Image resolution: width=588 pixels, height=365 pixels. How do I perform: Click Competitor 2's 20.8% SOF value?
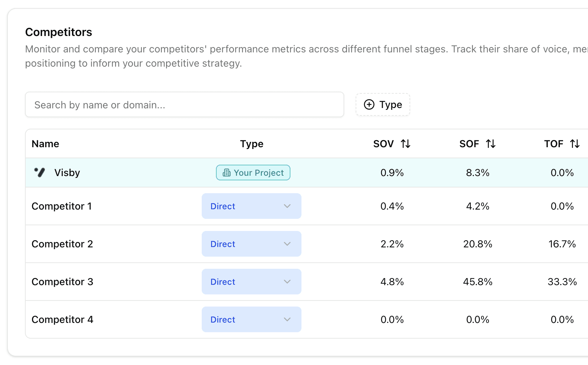[x=478, y=244]
